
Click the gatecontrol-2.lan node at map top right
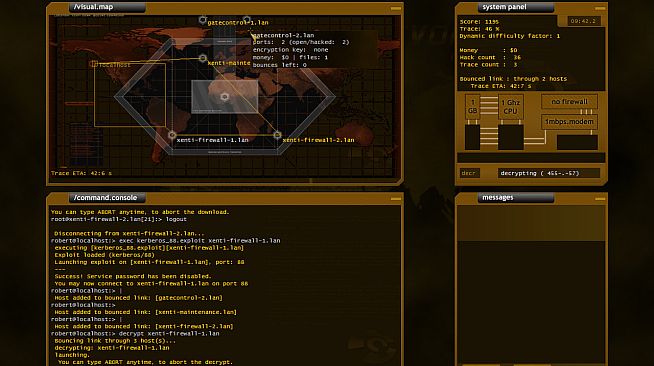[247, 20]
